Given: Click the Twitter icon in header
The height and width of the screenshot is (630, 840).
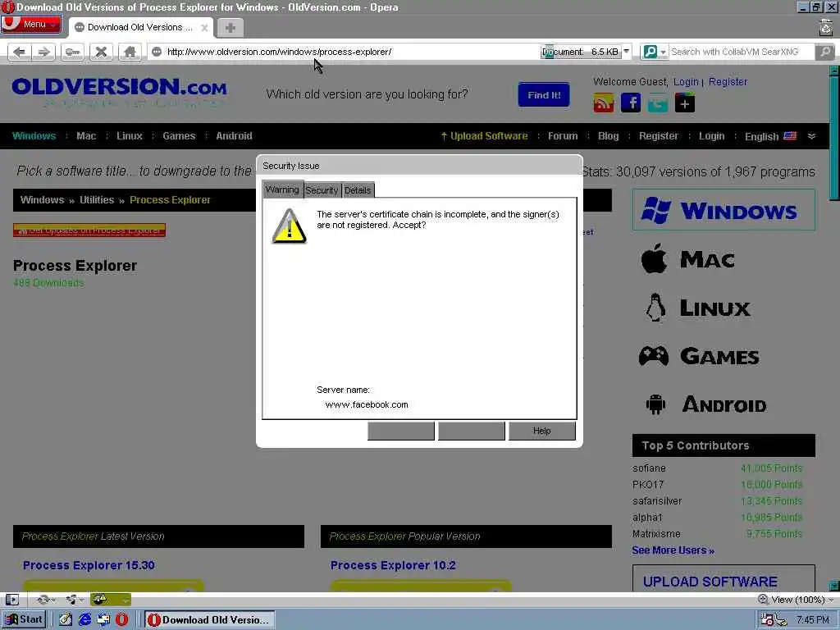Looking at the screenshot, I should click(x=658, y=103).
